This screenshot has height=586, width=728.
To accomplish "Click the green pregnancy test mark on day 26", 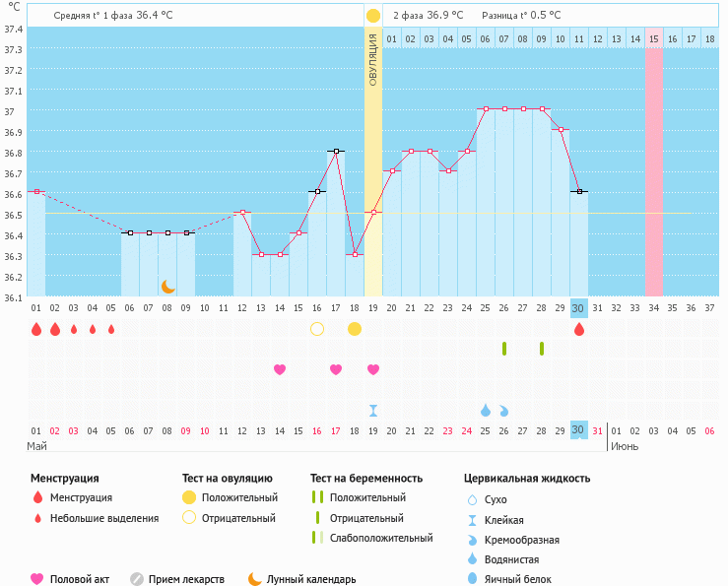I will point(504,349).
